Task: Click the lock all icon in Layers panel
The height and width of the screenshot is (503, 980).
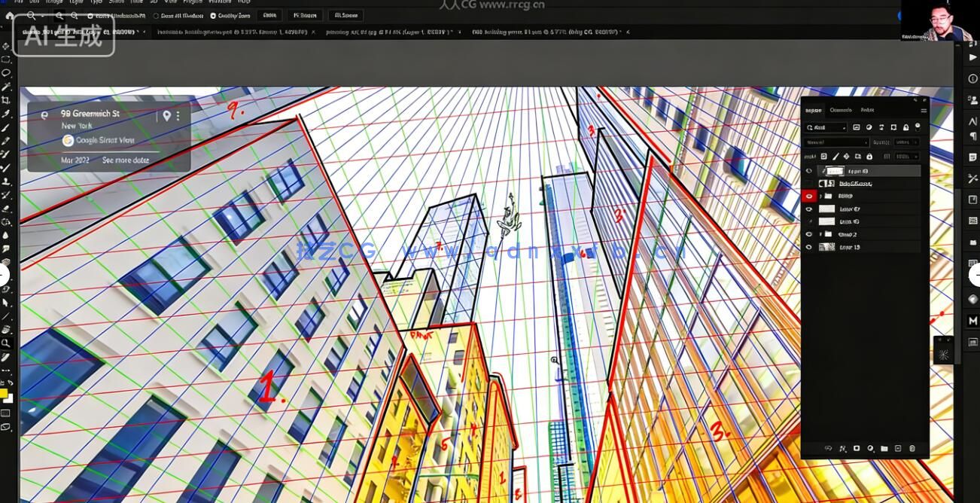Action: [869, 157]
